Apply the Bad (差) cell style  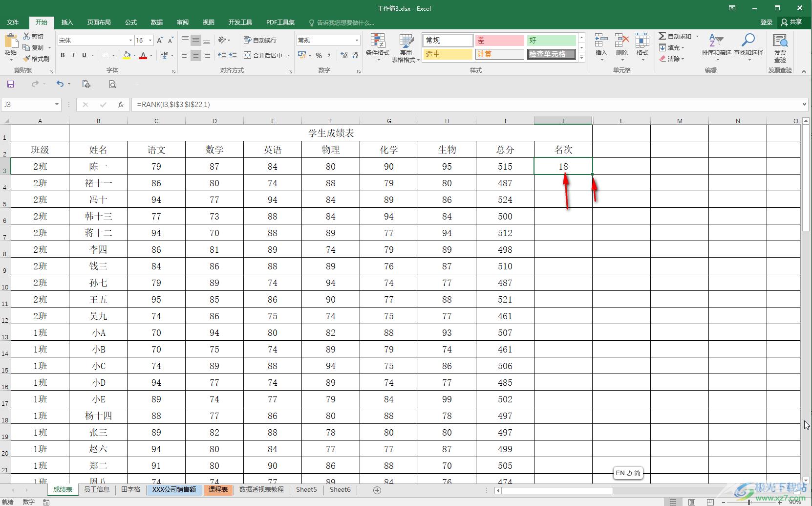pos(499,41)
